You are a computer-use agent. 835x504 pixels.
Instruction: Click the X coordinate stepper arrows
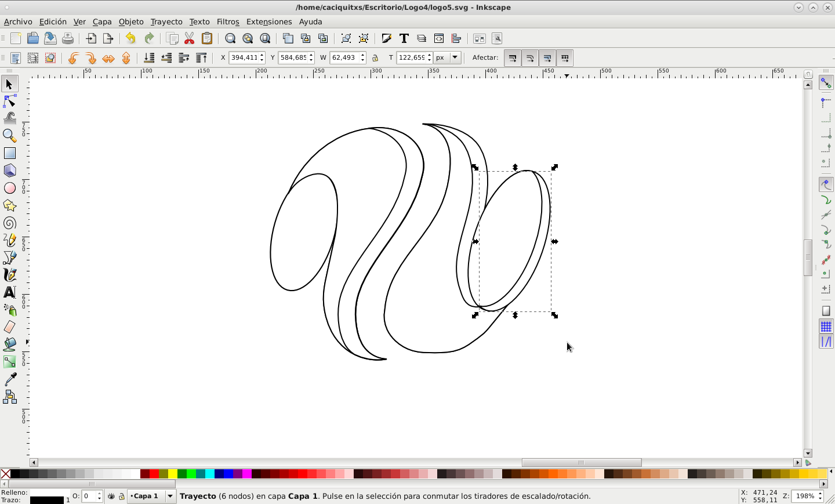pos(262,58)
